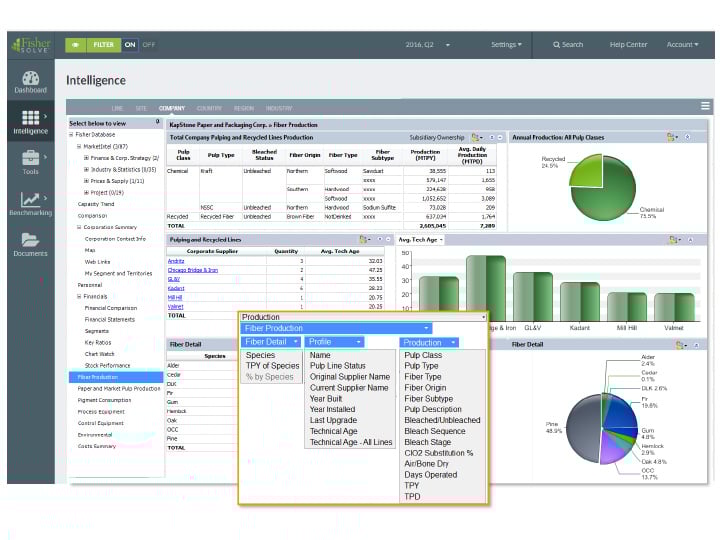Open the Dashboard from the sidebar
Screen dimensions: 722x540
point(30,82)
